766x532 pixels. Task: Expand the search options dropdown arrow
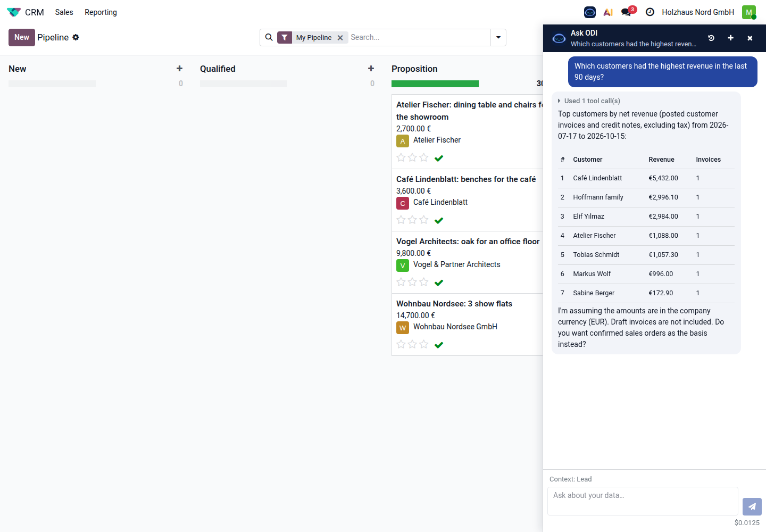click(x=498, y=37)
